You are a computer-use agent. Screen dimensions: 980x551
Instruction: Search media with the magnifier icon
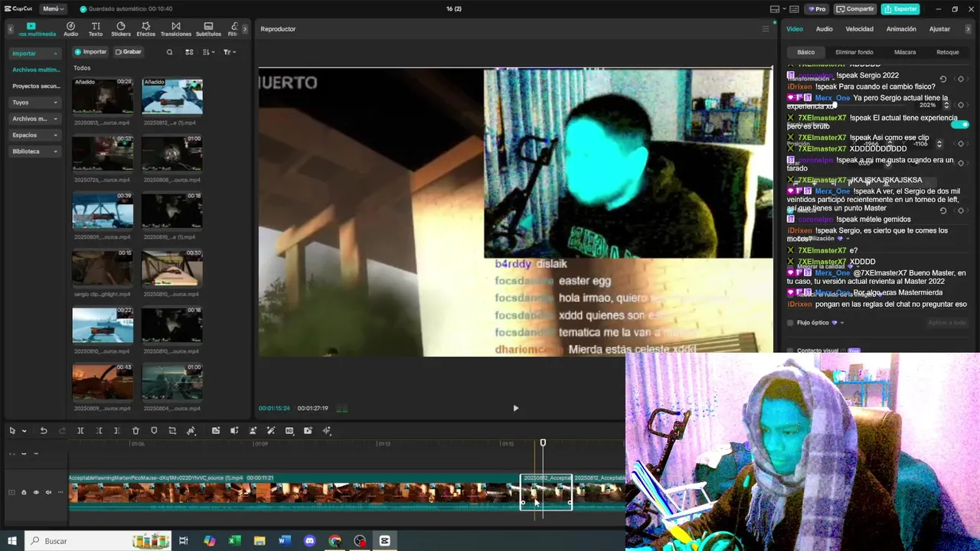[x=170, y=52]
